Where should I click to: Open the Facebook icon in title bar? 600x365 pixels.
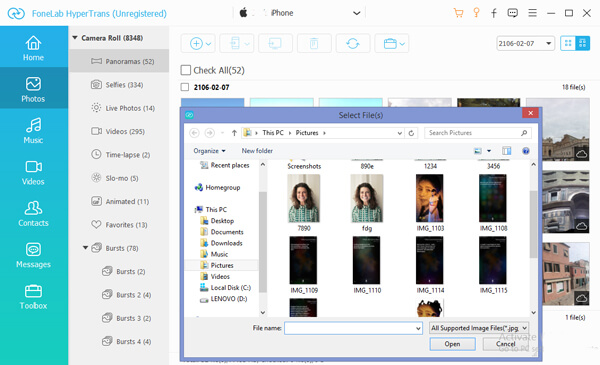pos(494,13)
